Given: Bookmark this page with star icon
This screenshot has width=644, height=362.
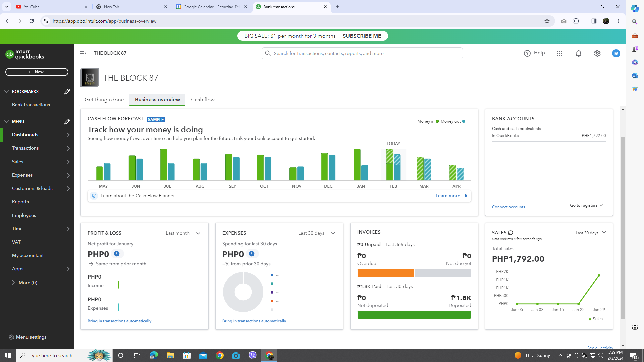Looking at the screenshot, I should click(x=547, y=21).
